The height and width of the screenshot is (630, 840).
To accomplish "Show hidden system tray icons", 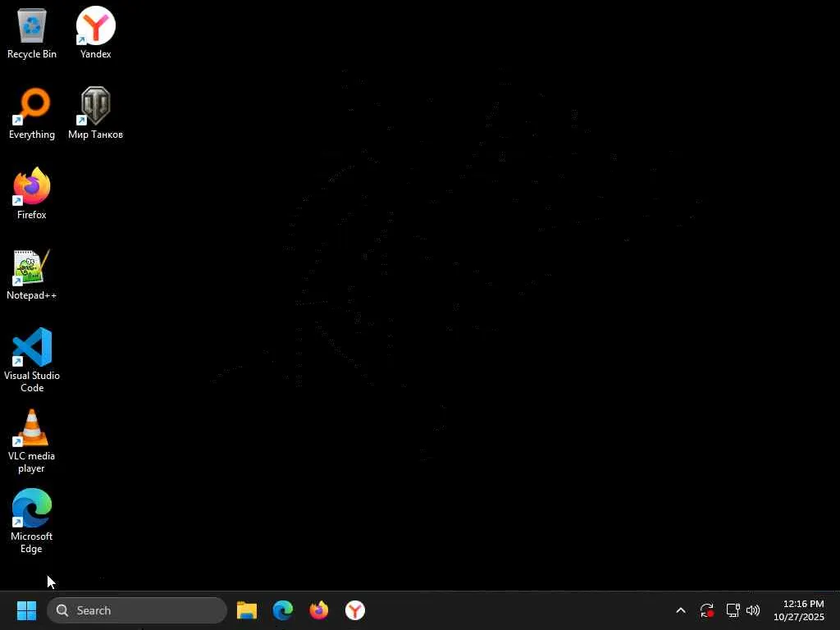I will pyautogui.click(x=680, y=610).
